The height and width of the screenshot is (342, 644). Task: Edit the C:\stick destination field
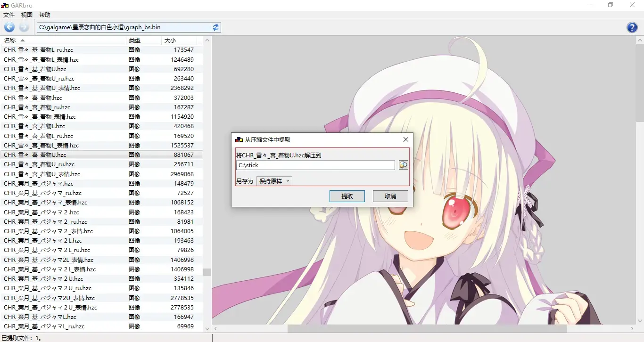pyautogui.click(x=315, y=165)
